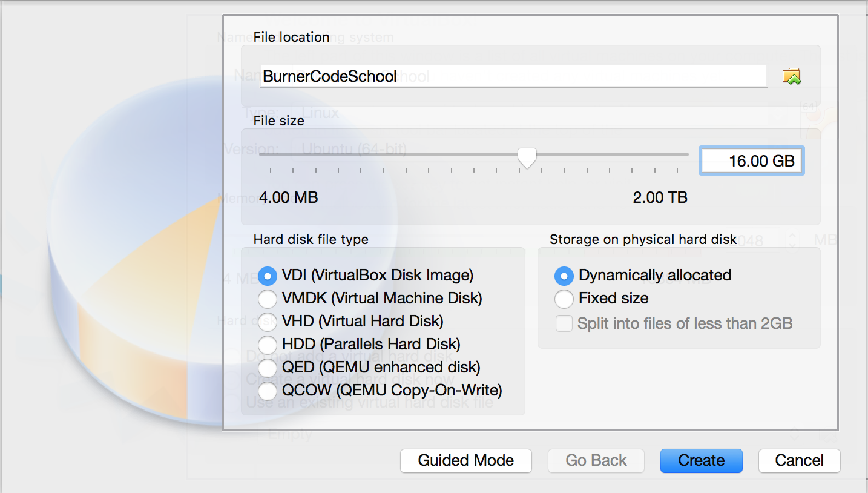This screenshot has height=493, width=868.
Task: Click the File location heading
Action: [x=292, y=37]
